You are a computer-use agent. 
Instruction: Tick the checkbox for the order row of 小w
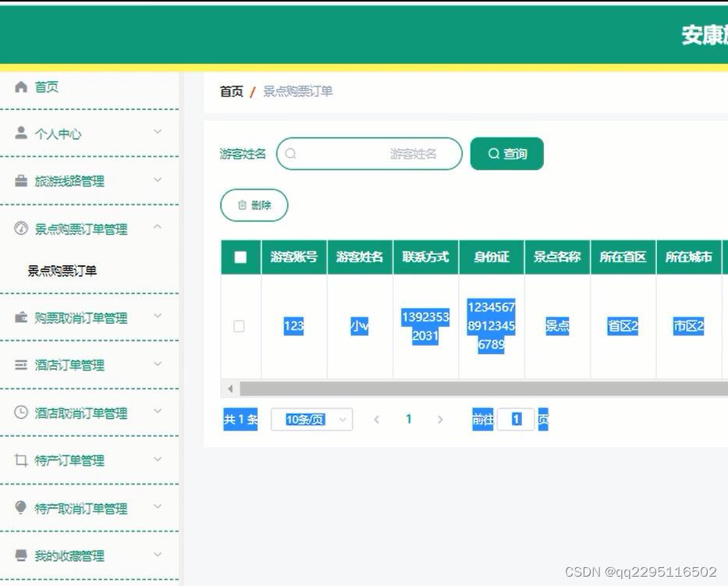click(x=240, y=326)
